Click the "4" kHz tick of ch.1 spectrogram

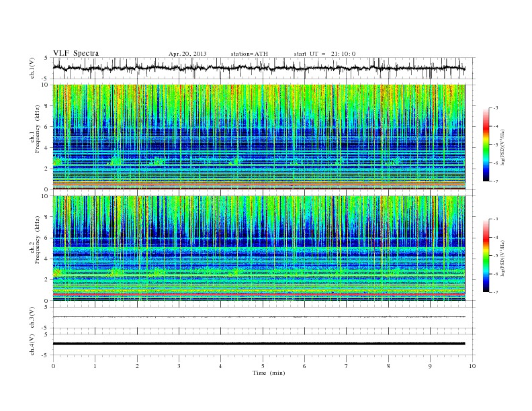click(x=46, y=148)
